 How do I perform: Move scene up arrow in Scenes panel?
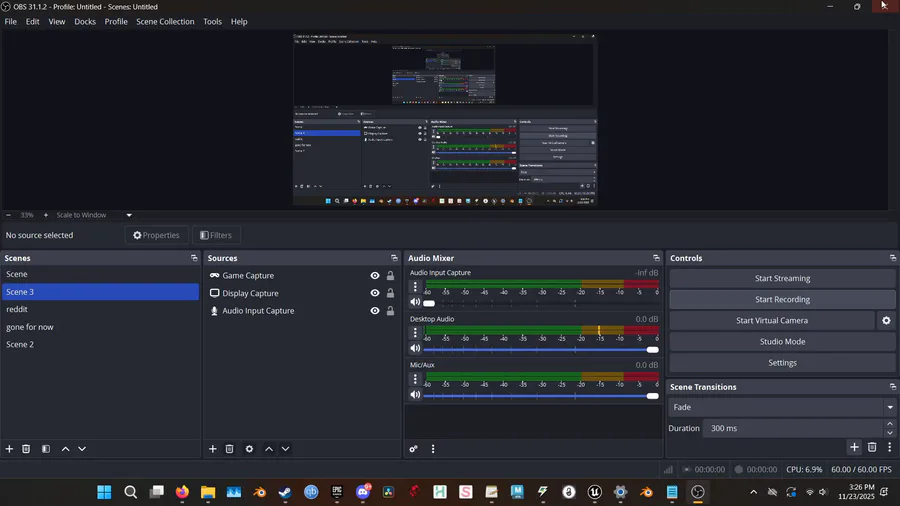[65, 449]
